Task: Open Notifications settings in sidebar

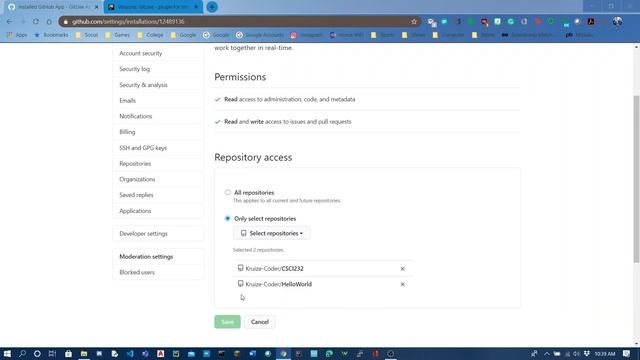Action: point(136,116)
